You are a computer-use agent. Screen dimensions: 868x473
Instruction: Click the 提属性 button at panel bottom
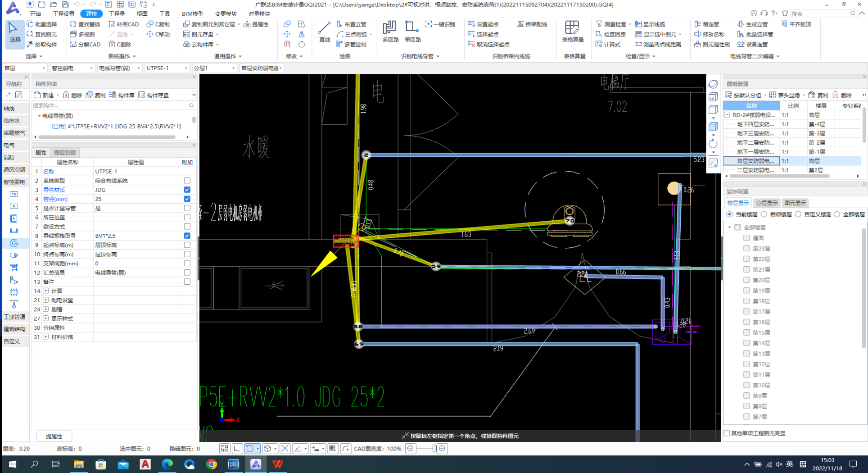(54, 437)
